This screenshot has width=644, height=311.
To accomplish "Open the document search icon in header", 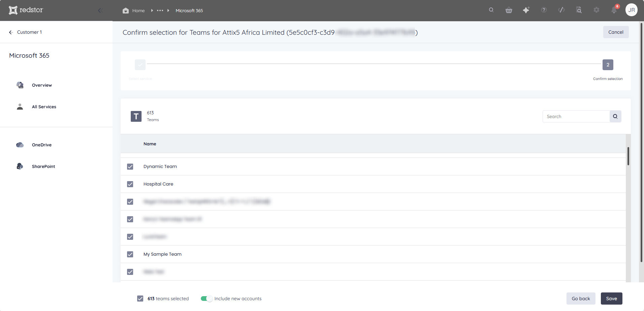I will [x=579, y=10].
